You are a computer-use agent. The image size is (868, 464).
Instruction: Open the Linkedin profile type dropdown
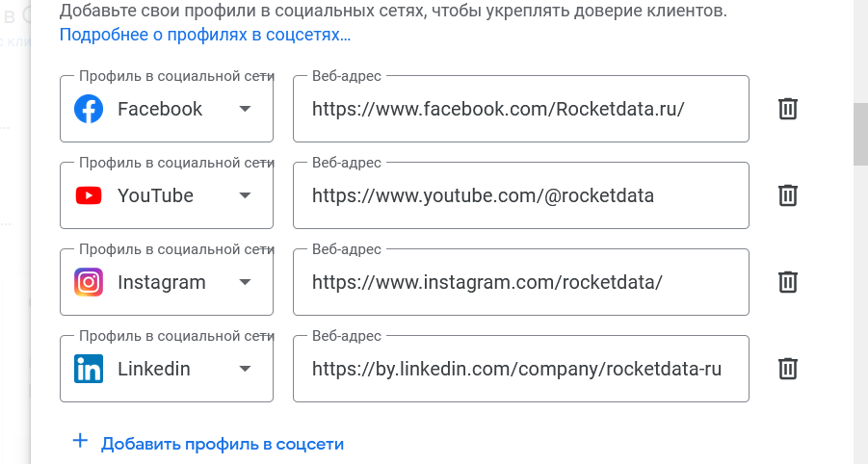[x=245, y=369]
